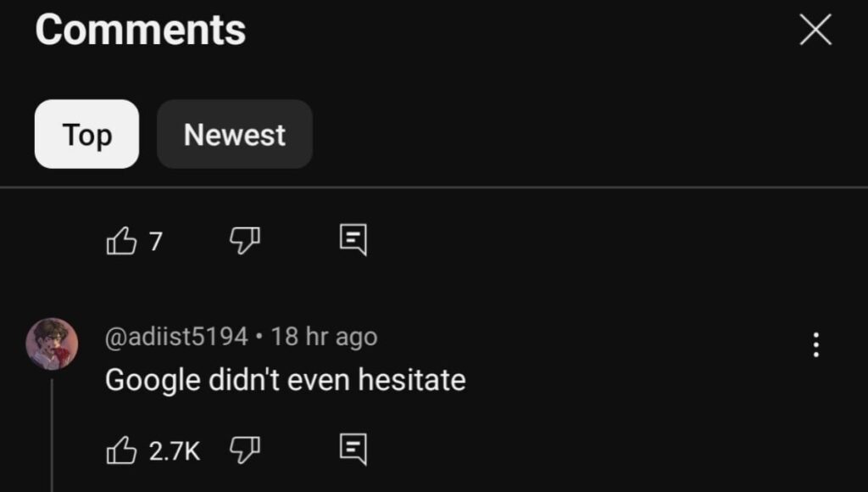Switch to the Newest comments tab
This screenshot has height=492, width=868.
tap(235, 134)
